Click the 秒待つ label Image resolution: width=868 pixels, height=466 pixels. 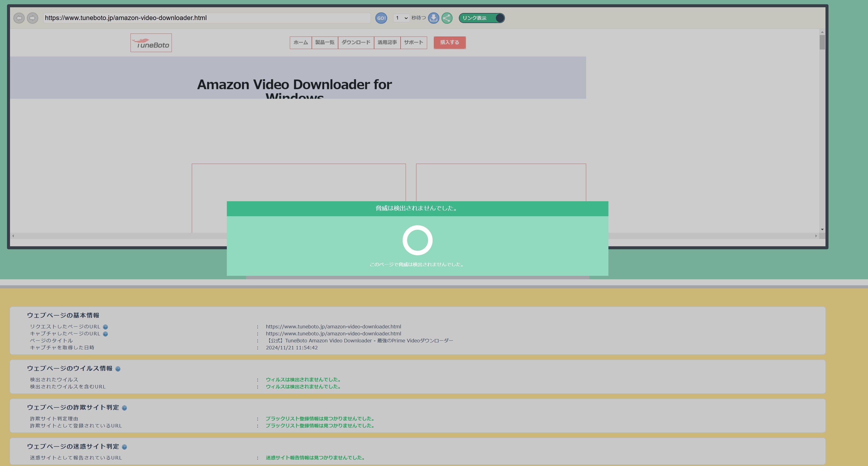(419, 18)
